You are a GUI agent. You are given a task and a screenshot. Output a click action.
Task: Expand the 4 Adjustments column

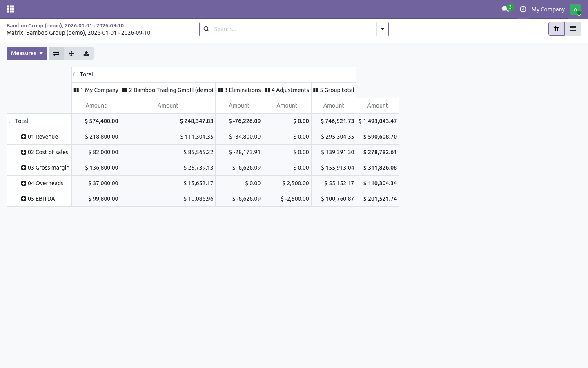tap(287, 90)
